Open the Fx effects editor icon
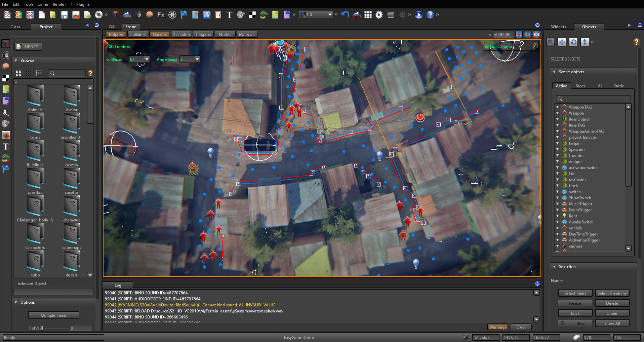The height and width of the screenshot is (342, 644). (x=161, y=14)
